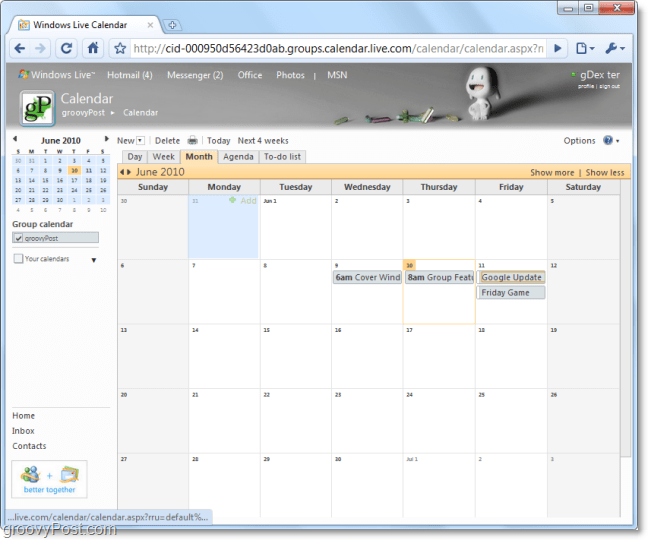The width and height of the screenshot is (648, 540).
Task: Jump to Today
Action: coord(219,140)
